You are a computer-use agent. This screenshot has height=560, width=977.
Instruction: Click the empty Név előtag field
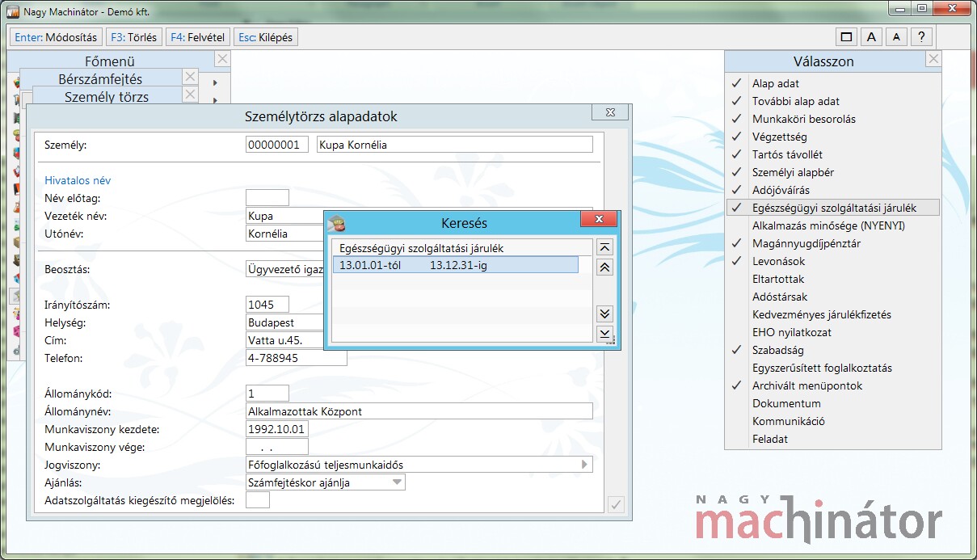267,198
